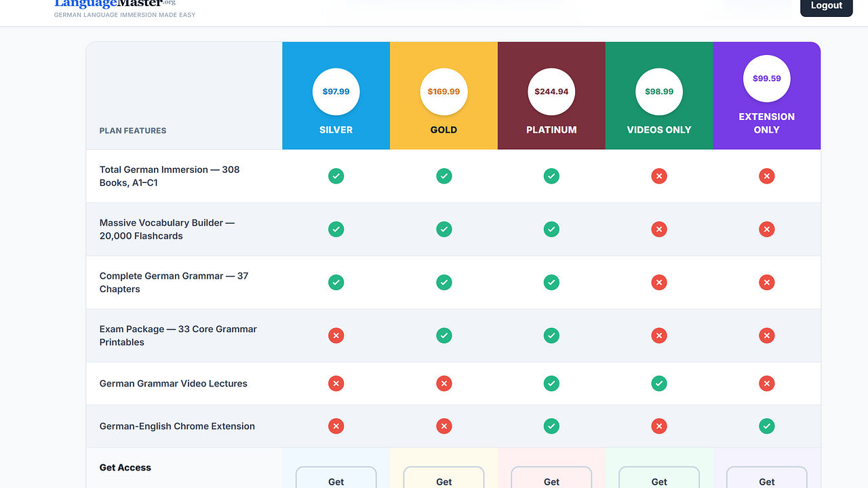Click Silver cross for Chrome Extension row
The image size is (868, 488).
pyautogui.click(x=336, y=426)
